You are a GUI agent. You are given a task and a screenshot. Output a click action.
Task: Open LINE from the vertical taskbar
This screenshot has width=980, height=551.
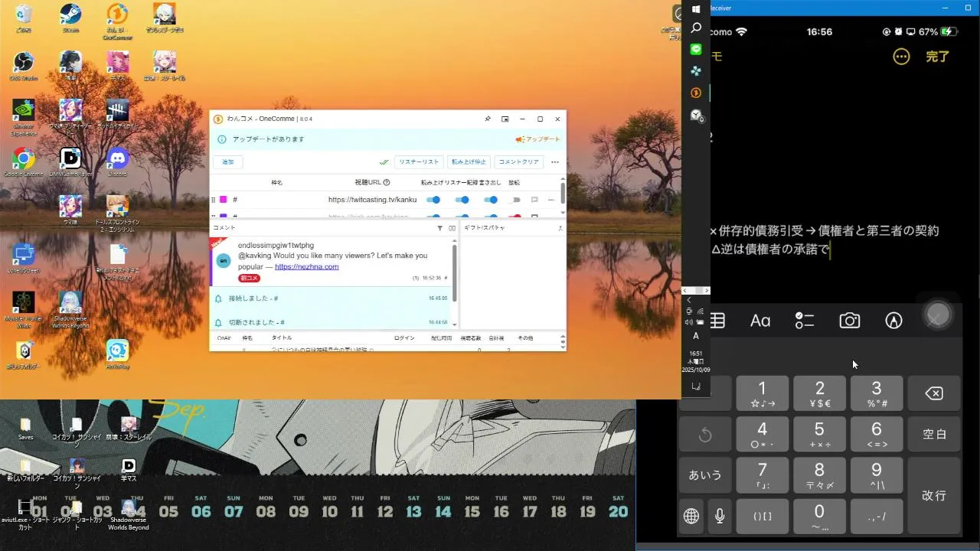tap(696, 49)
